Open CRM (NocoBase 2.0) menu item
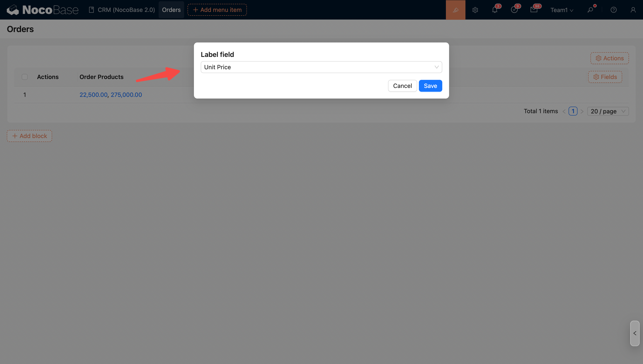Viewport: 643px width, 364px height. (x=122, y=10)
